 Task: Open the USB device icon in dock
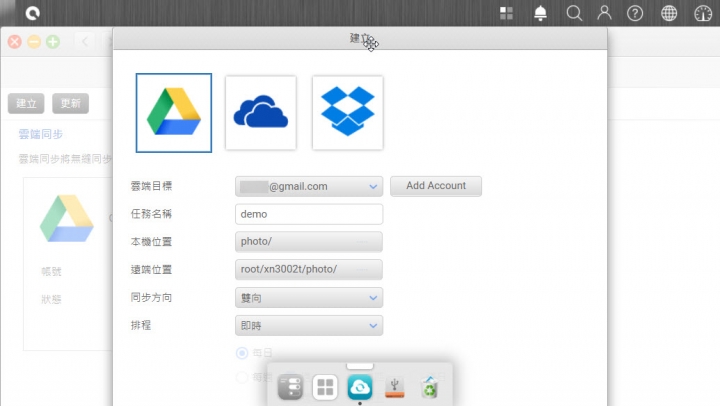(394, 388)
